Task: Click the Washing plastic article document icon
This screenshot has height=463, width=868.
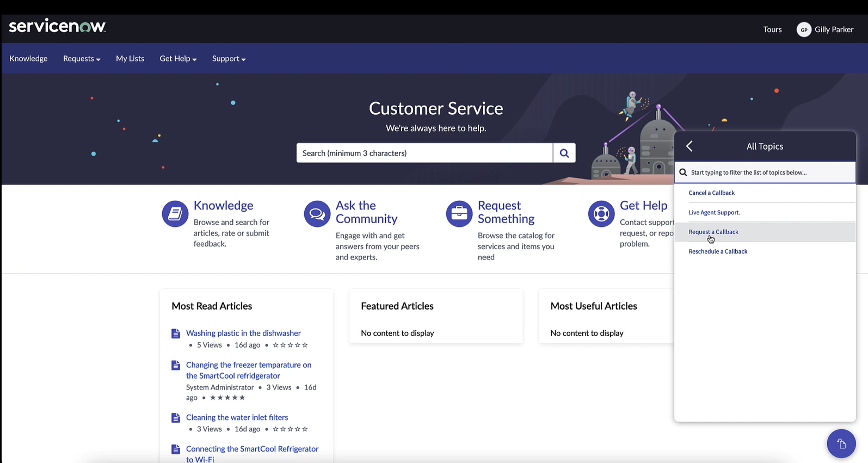Action: [176, 334]
